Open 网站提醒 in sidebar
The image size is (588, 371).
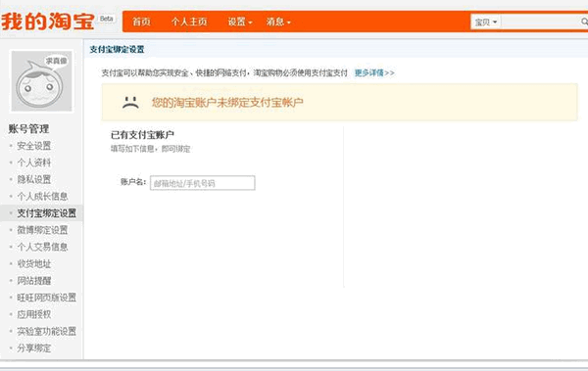pos(33,281)
